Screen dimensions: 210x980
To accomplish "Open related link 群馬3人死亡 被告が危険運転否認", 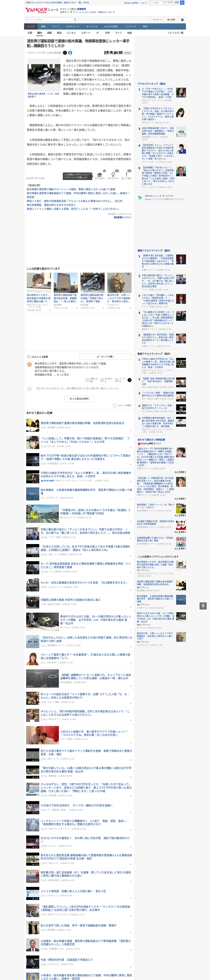I will pos(75,201).
